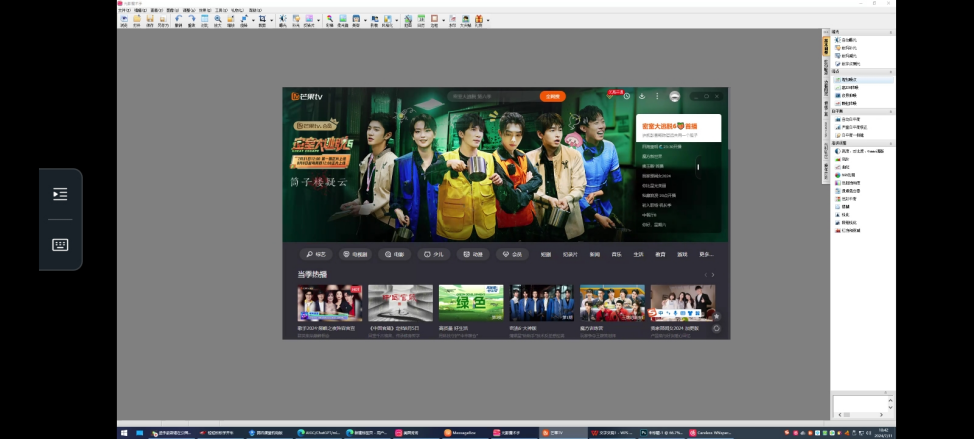Zoom in with the magnifier (放大) icon
Viewport: 974px width, 439px height.
pyautogui.click(x=217, y=21)
